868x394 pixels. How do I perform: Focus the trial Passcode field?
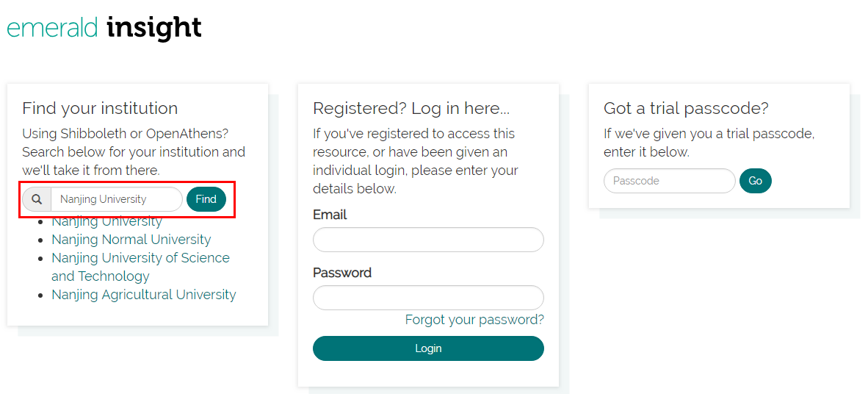(669, 181)
